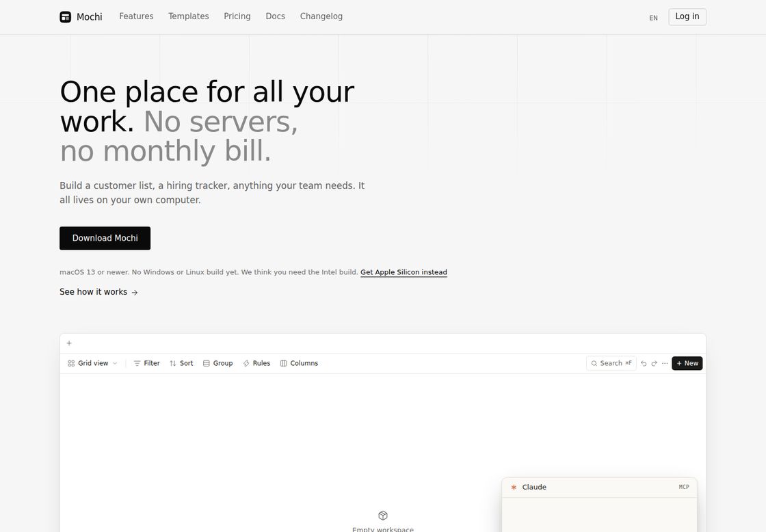Click Download Mochi button
The width and height of the screenshot is (766, 532).
pos(105,238)
